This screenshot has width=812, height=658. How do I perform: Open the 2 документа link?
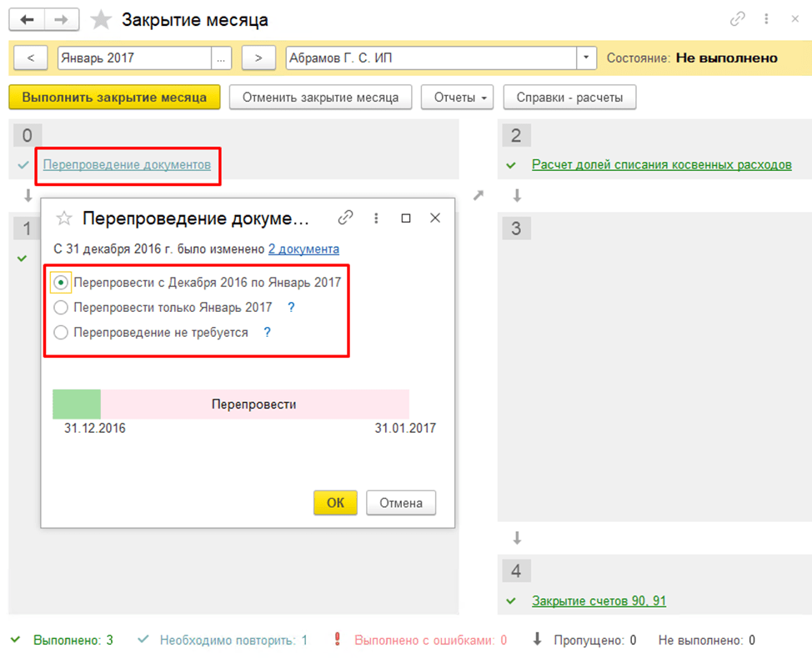coord(304,248)
